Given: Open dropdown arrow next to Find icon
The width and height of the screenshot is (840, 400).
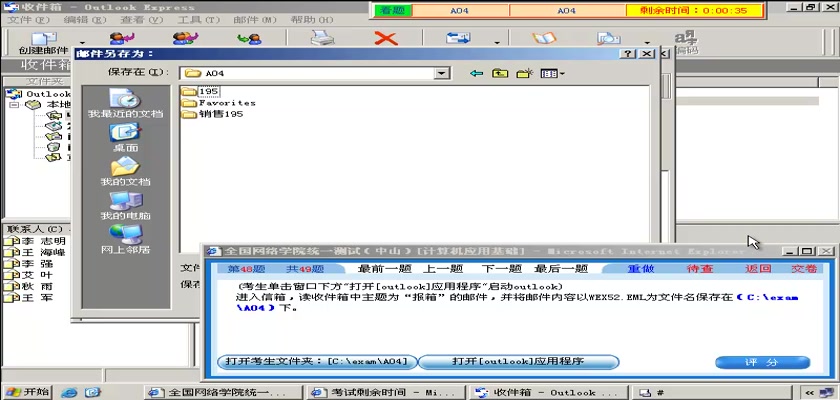Looking at the screenshot, I should 647,43.
